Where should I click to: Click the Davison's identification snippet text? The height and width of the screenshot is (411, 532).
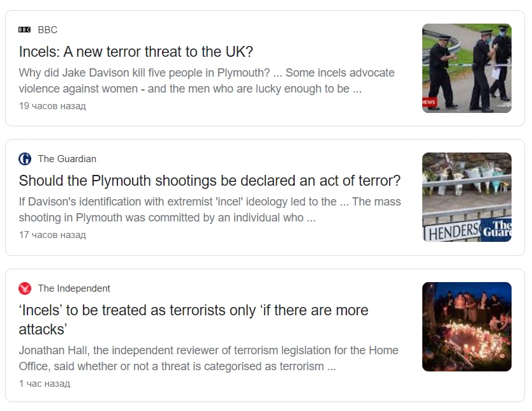tap(210, 210)
